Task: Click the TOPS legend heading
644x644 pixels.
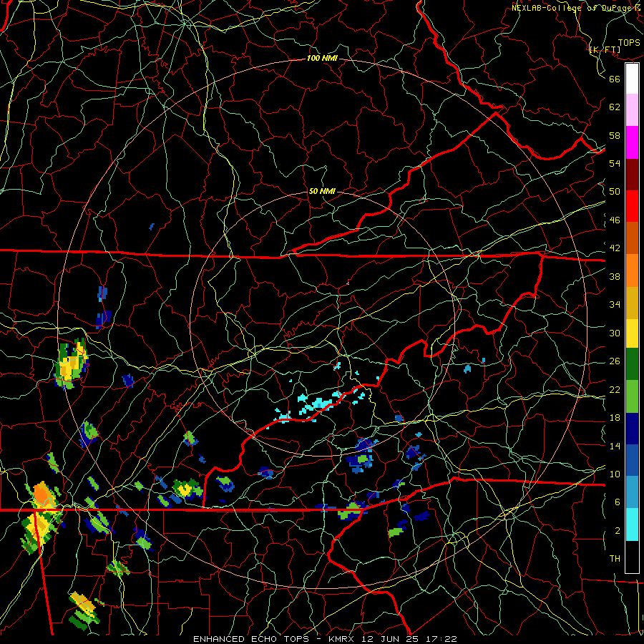Action: (629, 43)
